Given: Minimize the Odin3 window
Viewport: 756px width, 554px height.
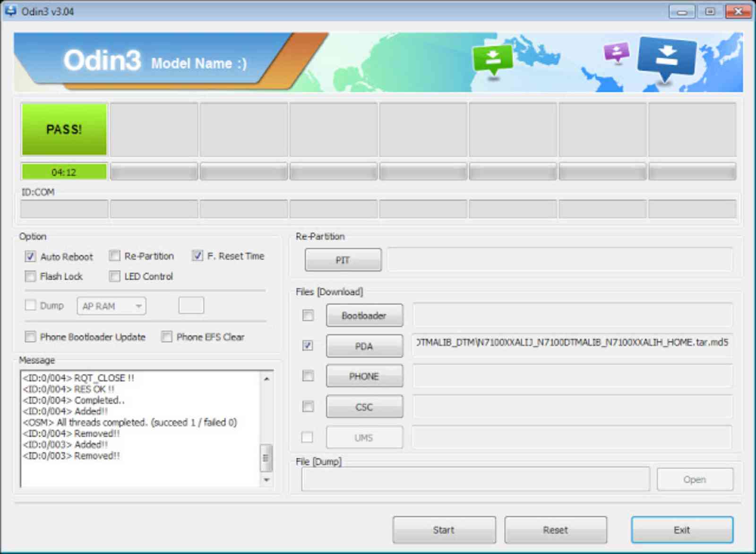Looking at the screenshot, I should coord(682,11).
